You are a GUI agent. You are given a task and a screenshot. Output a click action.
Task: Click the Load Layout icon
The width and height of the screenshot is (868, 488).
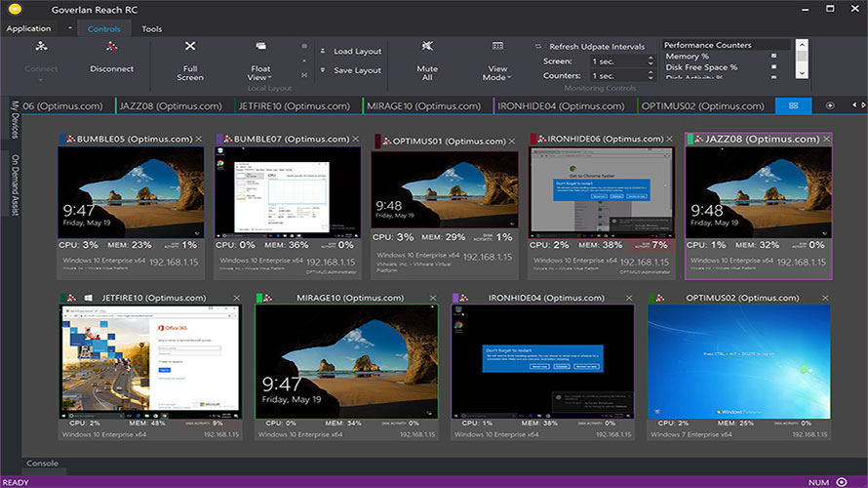[323, 51]
